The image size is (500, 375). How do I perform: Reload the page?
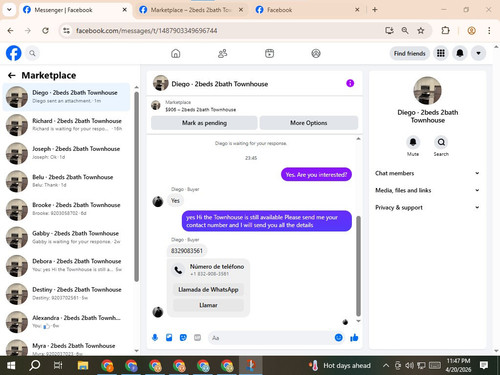(x=45, y=31)
